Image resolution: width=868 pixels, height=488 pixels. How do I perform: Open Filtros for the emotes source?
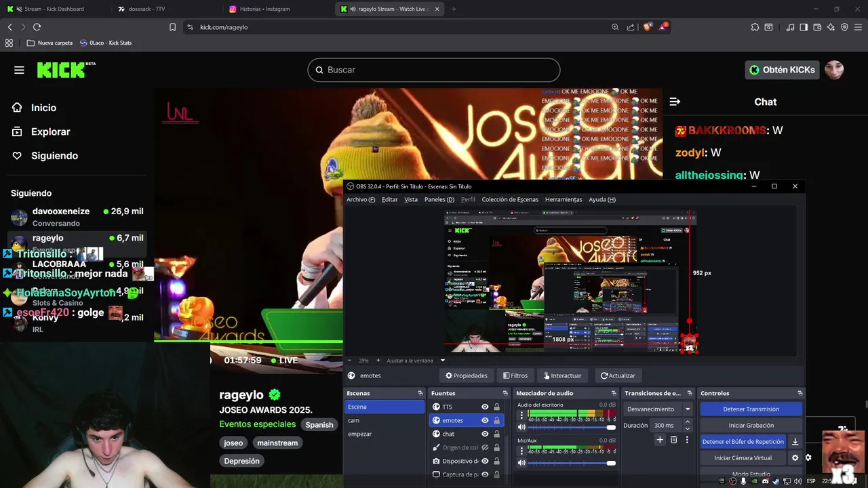click(x=515, y=375)
